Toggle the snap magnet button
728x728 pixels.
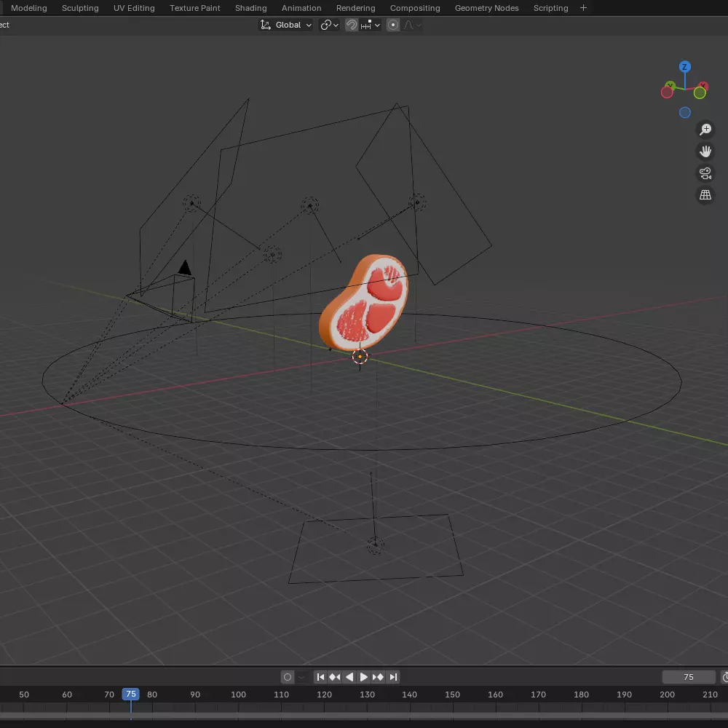(352, 25)
